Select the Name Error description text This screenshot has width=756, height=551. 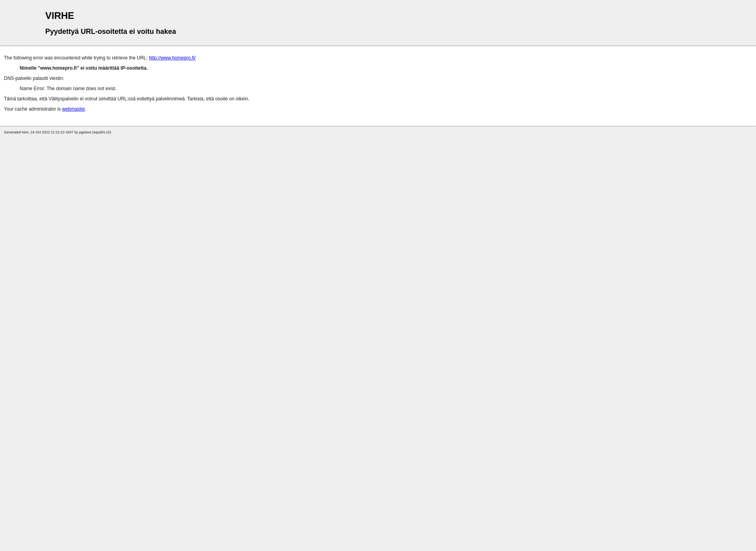[x=67, y=89]
